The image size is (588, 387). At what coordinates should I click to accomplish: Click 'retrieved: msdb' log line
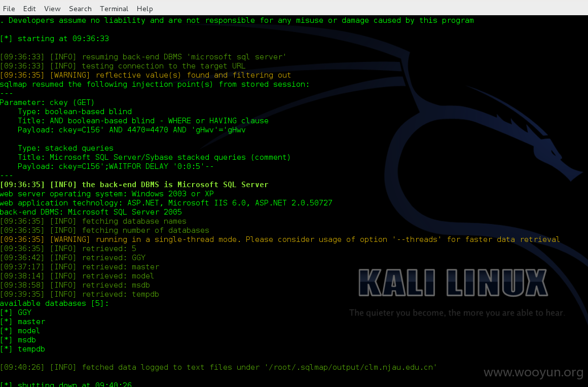(x=75, y=285)
